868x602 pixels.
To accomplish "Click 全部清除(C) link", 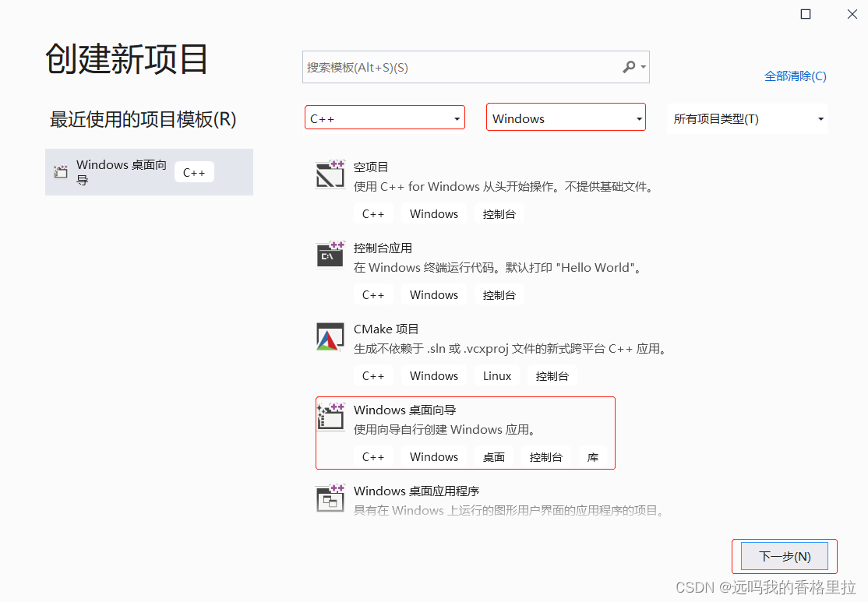I will click(x=795, y=76).
